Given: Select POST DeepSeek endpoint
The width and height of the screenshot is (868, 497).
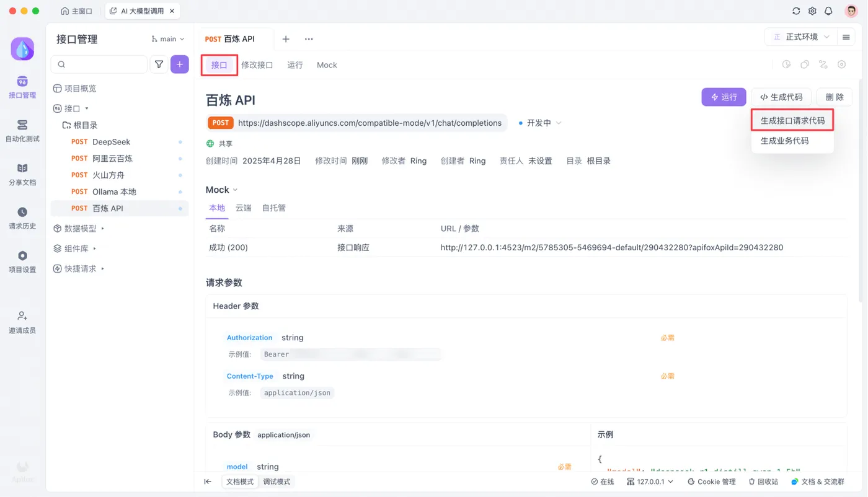Looking at the screenshot, I should tap(120, 142).
